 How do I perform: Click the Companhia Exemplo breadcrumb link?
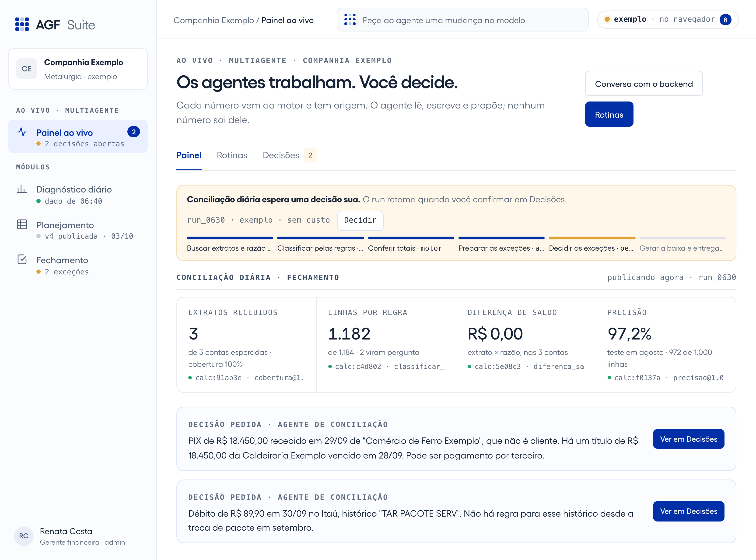pyautogui.click(x=213, y=20)
